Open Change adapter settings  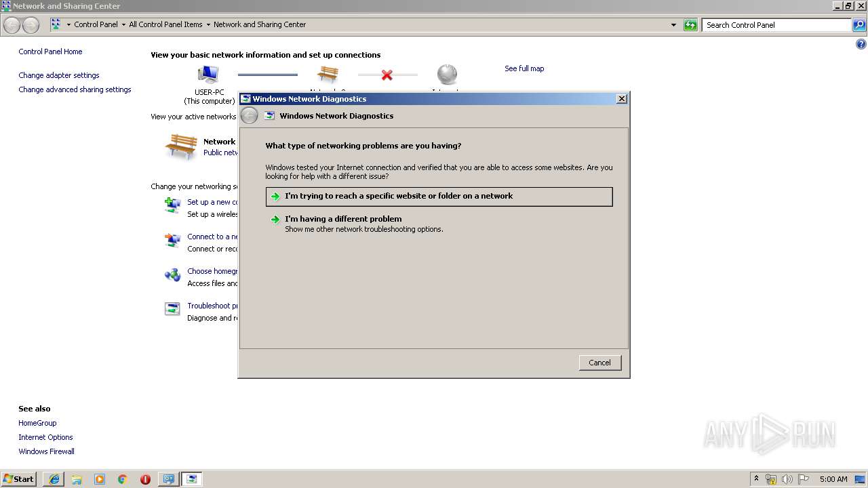tap(59, 75)
